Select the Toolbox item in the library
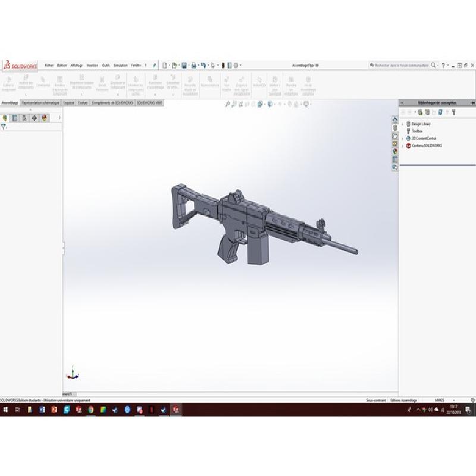Screen dimensions: 476x476 click(416, 131)
